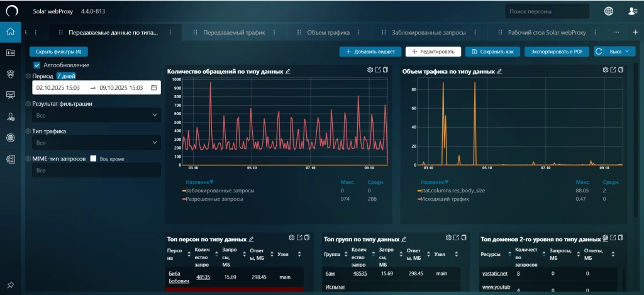Click pencil icon next to 'Количество обращений по типу данных'

288,72
